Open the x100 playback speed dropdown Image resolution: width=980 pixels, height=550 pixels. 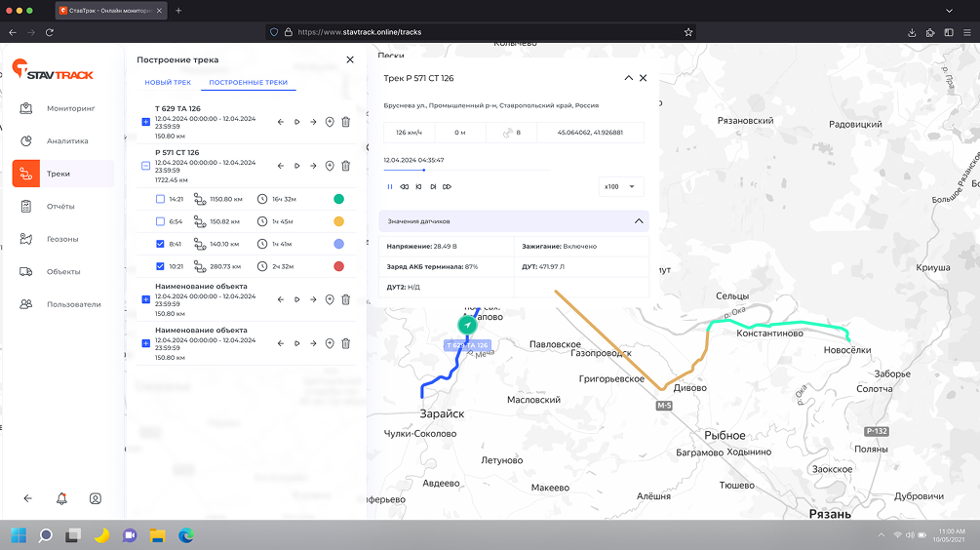pos(621,186)
